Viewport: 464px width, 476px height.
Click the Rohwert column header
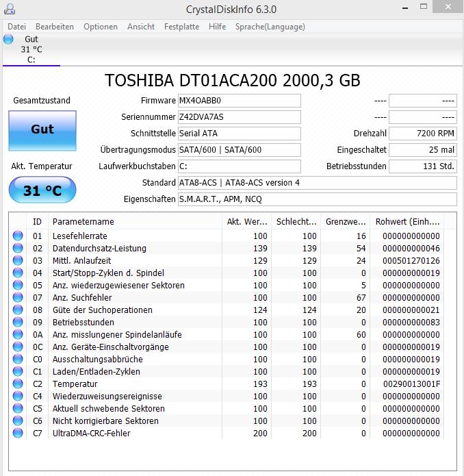[407, 222]
